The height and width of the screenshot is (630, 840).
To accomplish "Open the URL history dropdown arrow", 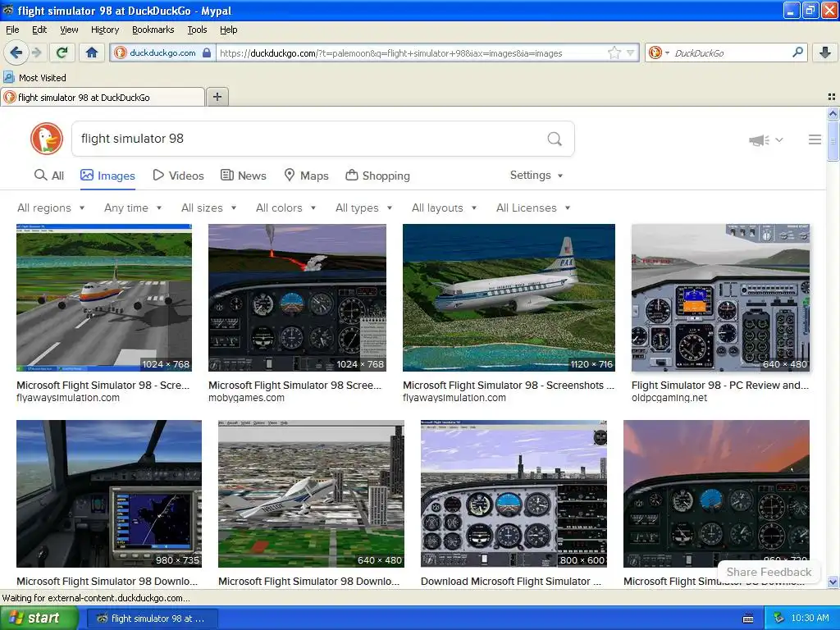I will click(631, 52).
